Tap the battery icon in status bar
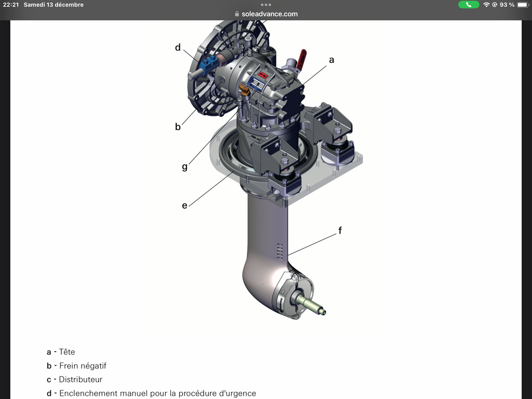This screenshot has width=532, height=399. point(522,5)
